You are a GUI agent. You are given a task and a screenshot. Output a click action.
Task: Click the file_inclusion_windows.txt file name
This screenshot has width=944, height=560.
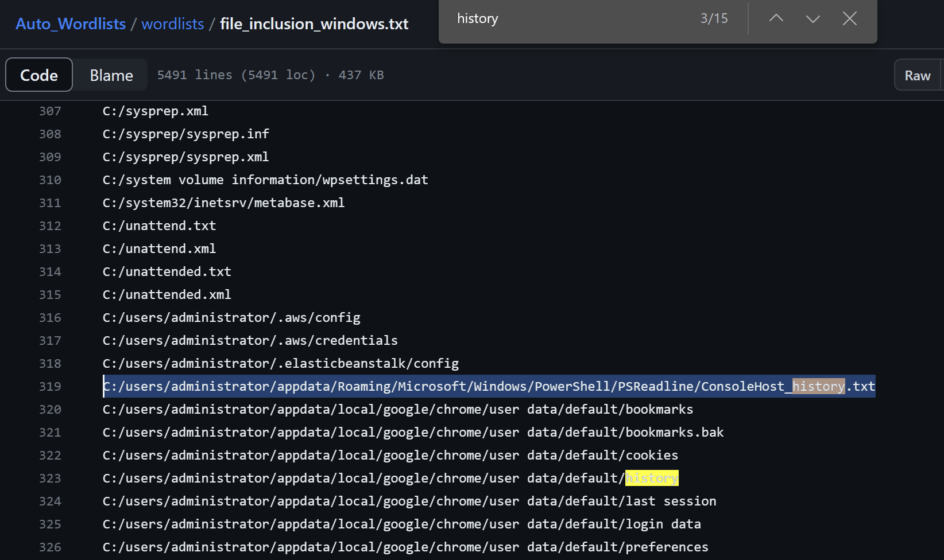coord(314,24)
